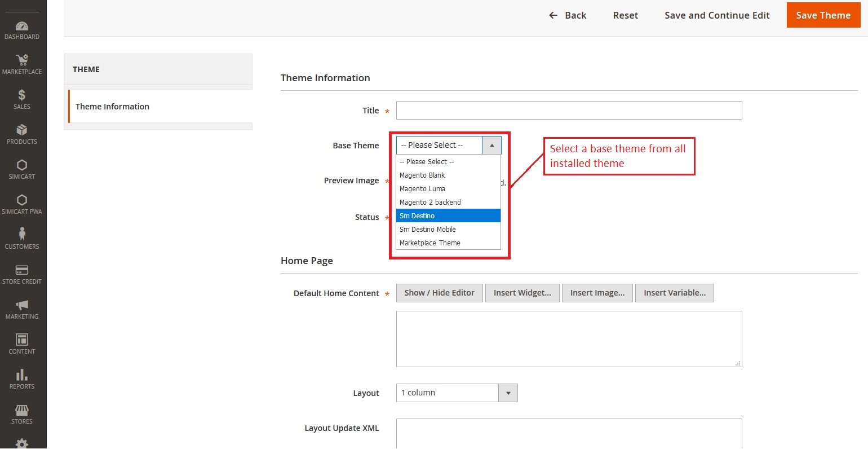Open the Sales menu icon

coord(22,97)
